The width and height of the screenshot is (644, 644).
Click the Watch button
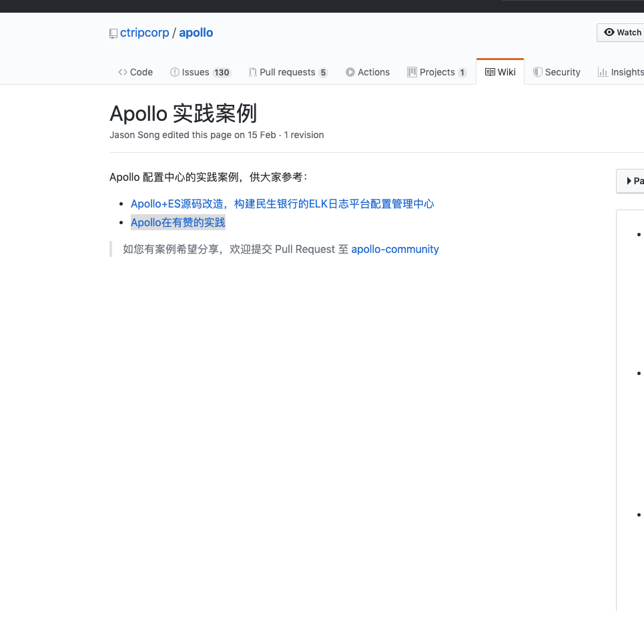(x=621, y=33)
